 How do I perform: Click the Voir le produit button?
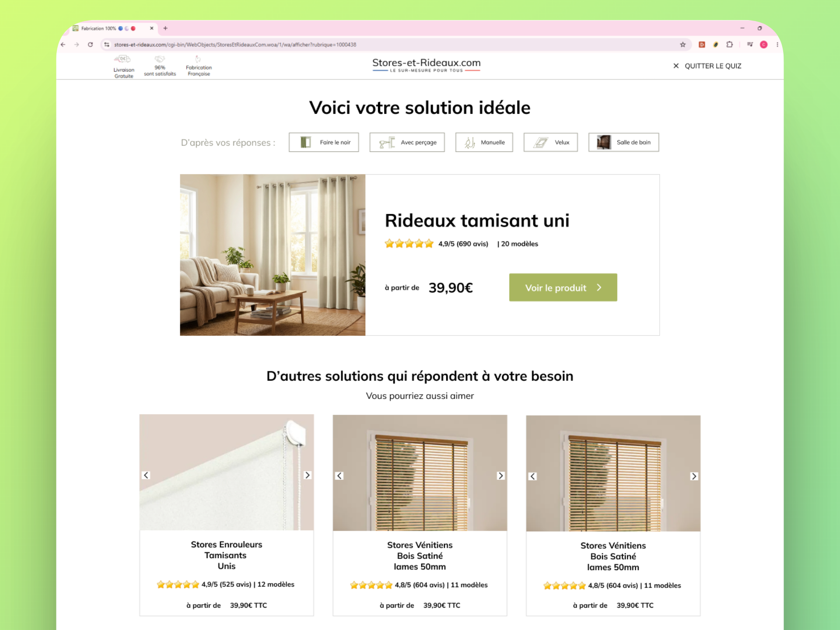coord(563,287)
